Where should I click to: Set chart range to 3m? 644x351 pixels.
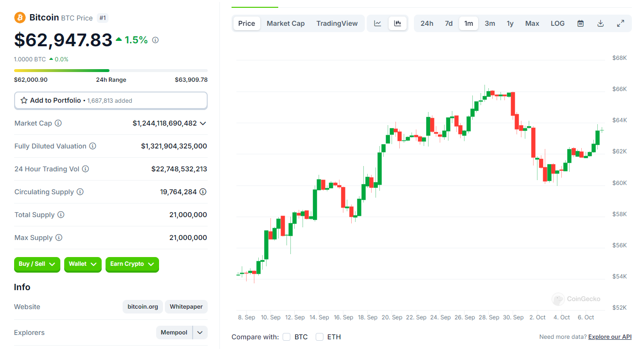point(490,23)
